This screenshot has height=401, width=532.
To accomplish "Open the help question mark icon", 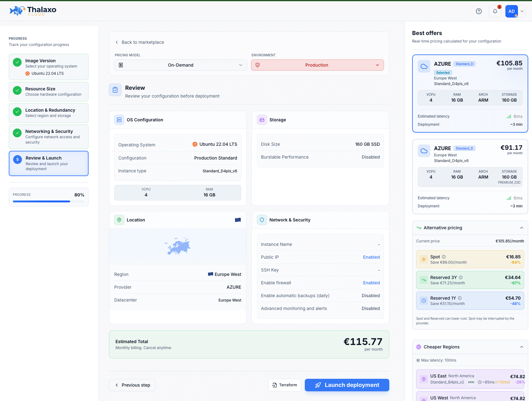I will [x=479, y=11].
